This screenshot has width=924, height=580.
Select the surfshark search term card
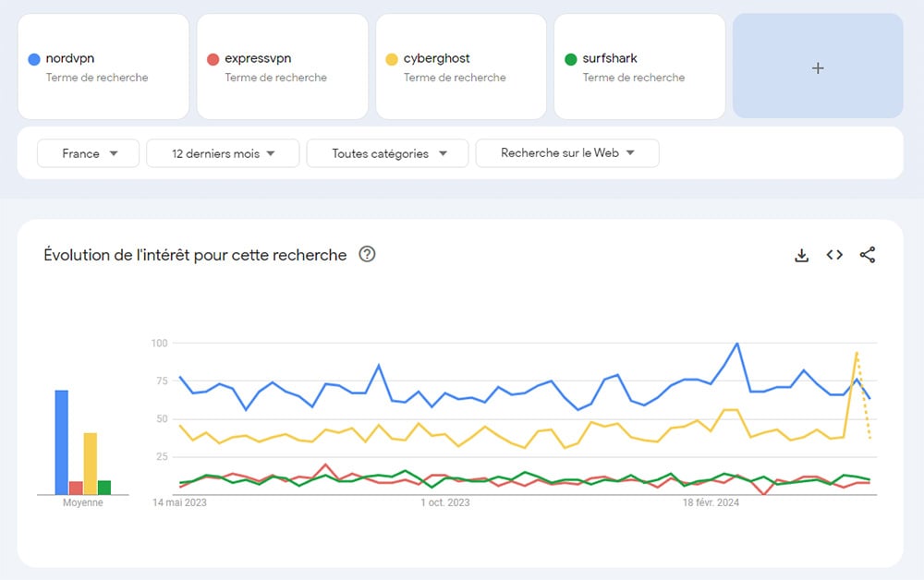(639, 66)
